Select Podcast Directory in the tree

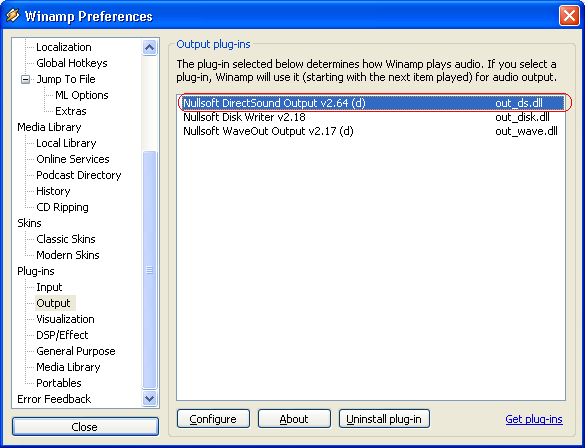79,175
